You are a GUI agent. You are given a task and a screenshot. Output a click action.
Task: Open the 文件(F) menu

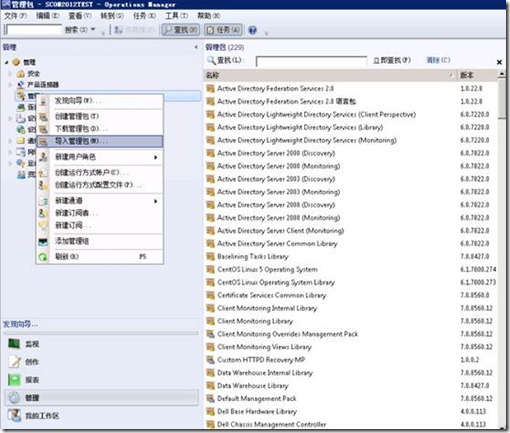pos(15,16)
